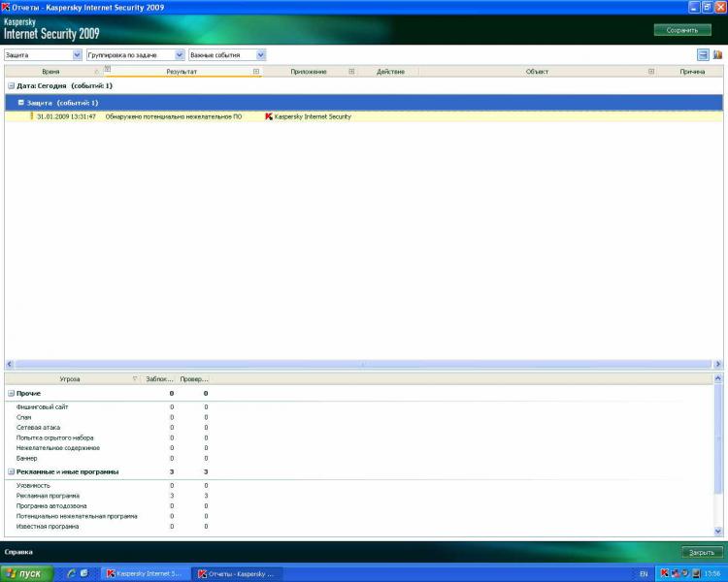The width and height of the screenshot is (728, 582).
Task: Click the Провер... column header
Action: (193, 379)
